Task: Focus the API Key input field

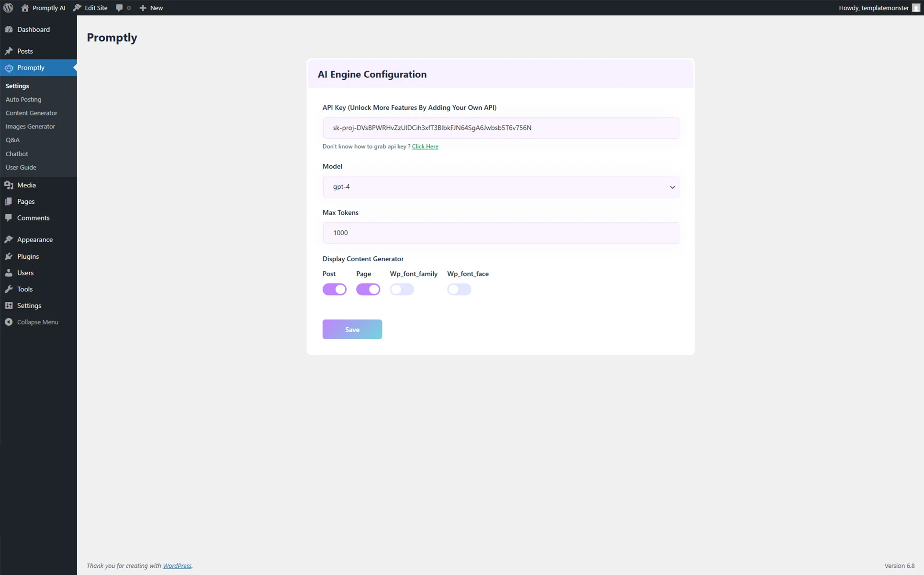Action: click(x=501, y=128)
